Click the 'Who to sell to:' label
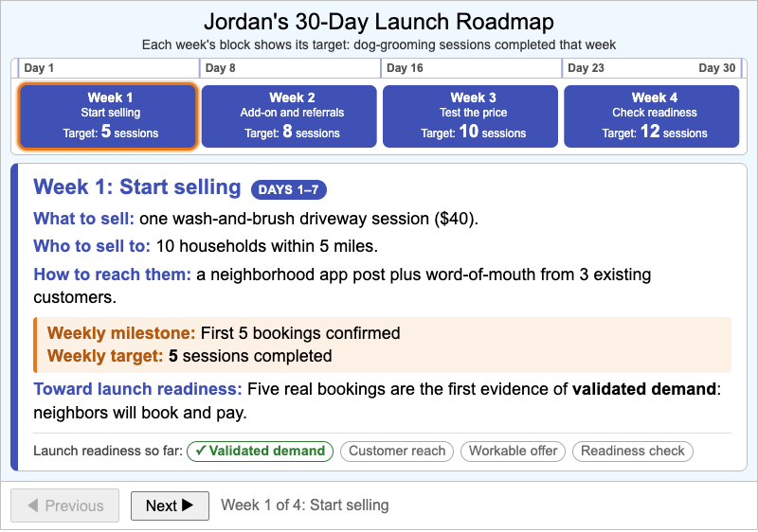 pyautogui.click(x=92, y=246)
